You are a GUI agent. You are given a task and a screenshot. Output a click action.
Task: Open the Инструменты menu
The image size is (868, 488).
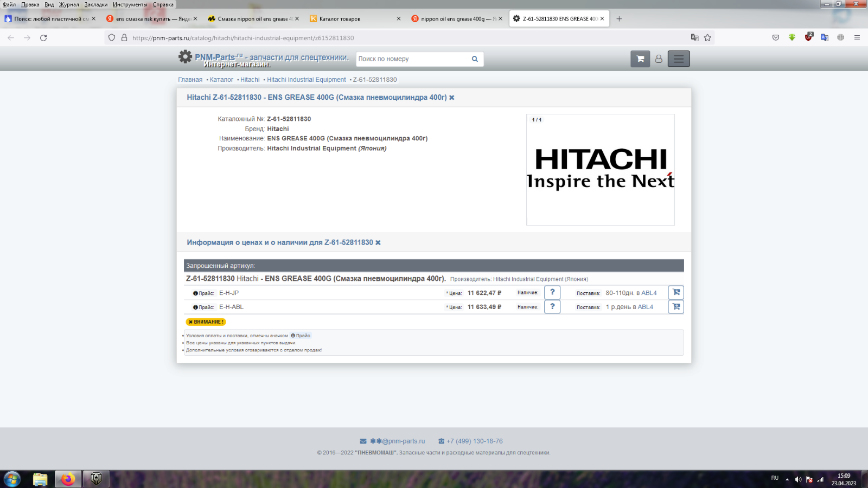pyautogui.click(x=130, y=4)
